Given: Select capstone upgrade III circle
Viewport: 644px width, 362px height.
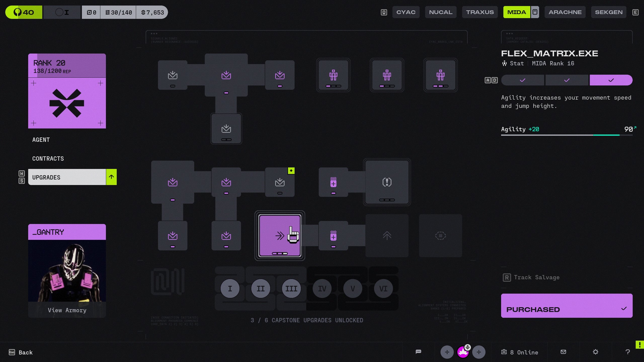Looking at the screenshot, I should pyautogui.click(x=291, y=289).
